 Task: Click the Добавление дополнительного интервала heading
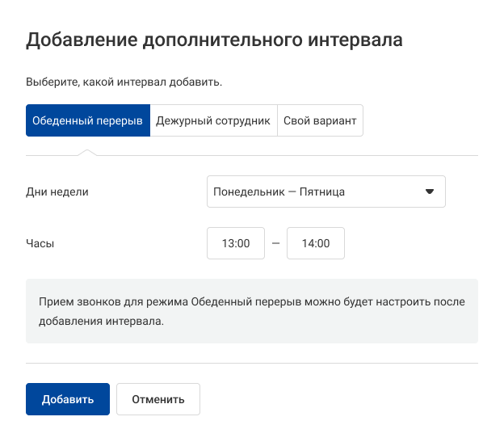click(x=214, y=40)
